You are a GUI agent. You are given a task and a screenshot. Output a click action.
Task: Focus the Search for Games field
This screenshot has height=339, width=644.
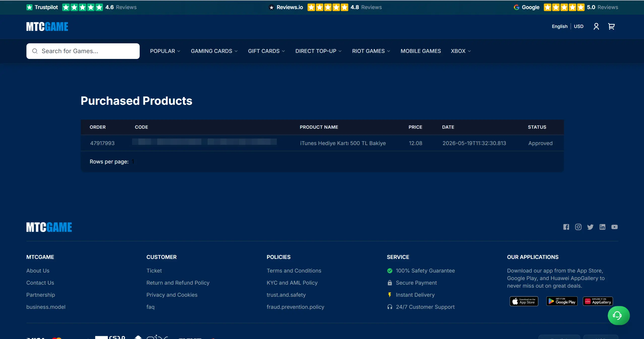(83, 51)
